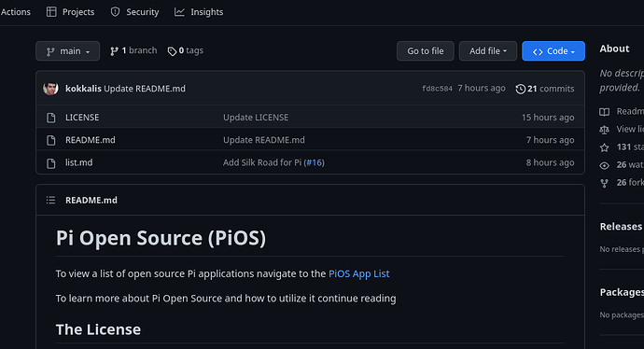Open the README.md file in file list

[x=91, y=140]
